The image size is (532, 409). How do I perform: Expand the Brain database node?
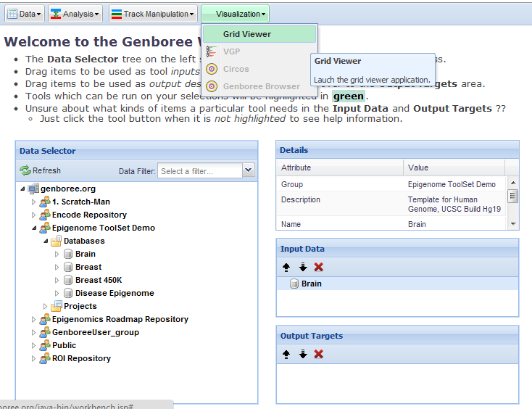(x=57, y=255)
